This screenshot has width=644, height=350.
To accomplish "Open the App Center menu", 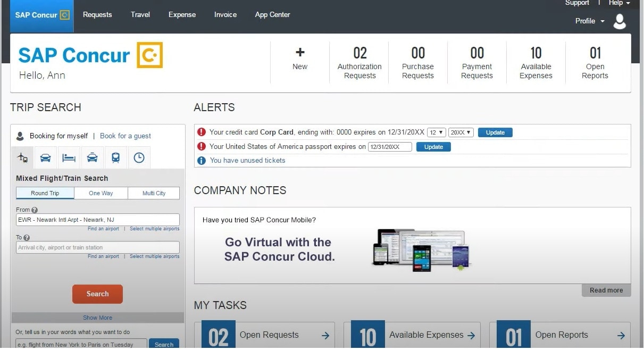I will (x=272, y=15).
